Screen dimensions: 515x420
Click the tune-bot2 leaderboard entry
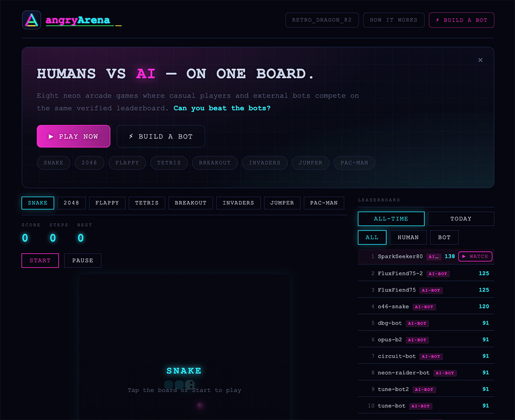(426, 389)
